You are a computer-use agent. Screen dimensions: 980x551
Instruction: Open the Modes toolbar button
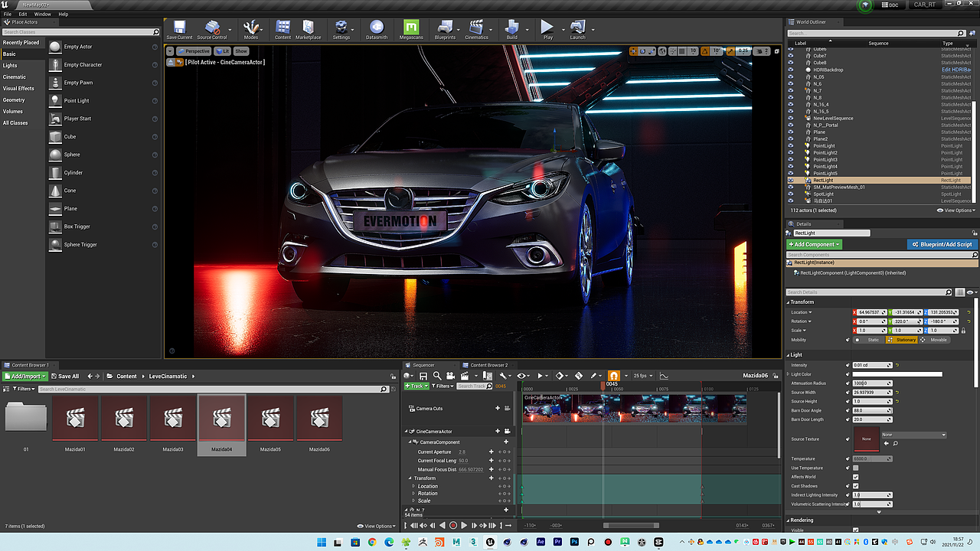(251, 29)
